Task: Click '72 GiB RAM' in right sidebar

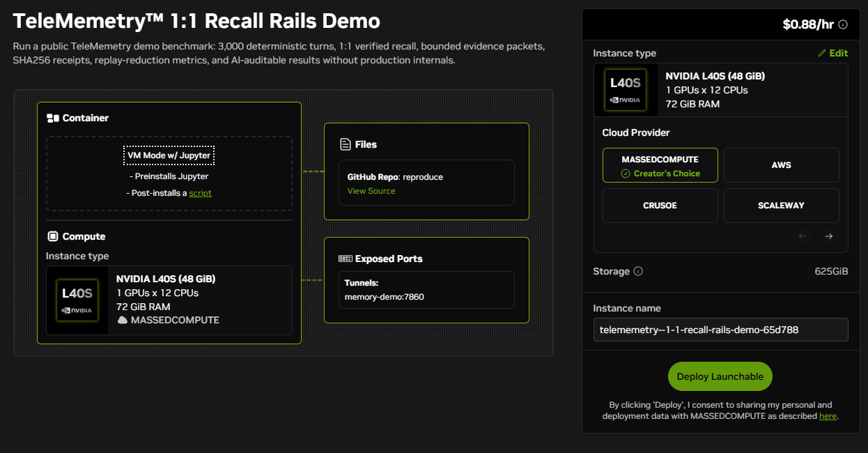Action: click(x=692, y=104)
